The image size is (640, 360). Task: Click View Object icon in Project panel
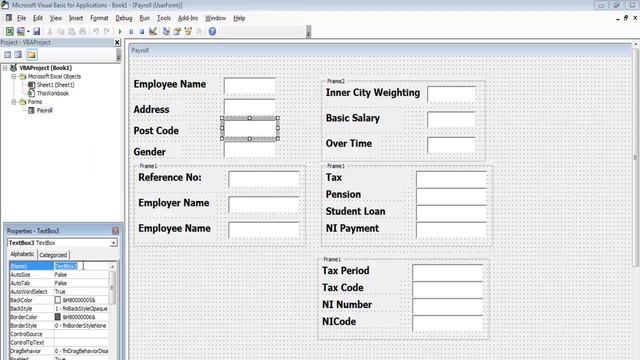18,55
